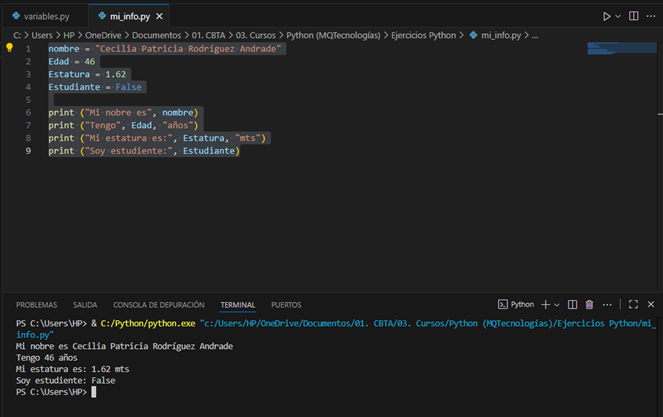Switch to the SALIDA output tab

pyautogui.click(x=85, y=304)
